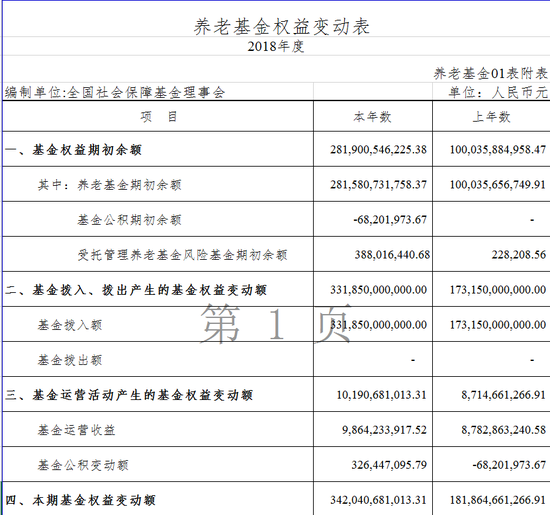Click the 项目 column header
Image resolution: width=550 pixels, height=515 pixels.
click(x=159, y=116)
